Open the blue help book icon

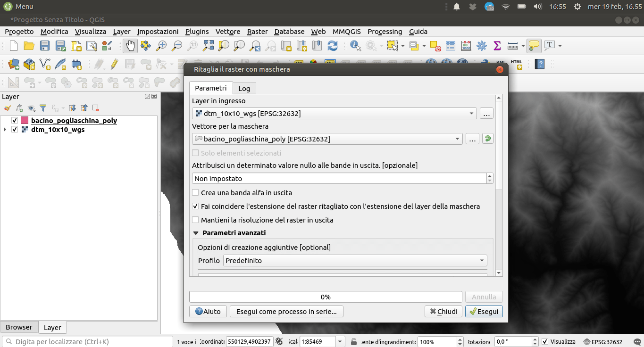tap(541, 64)
